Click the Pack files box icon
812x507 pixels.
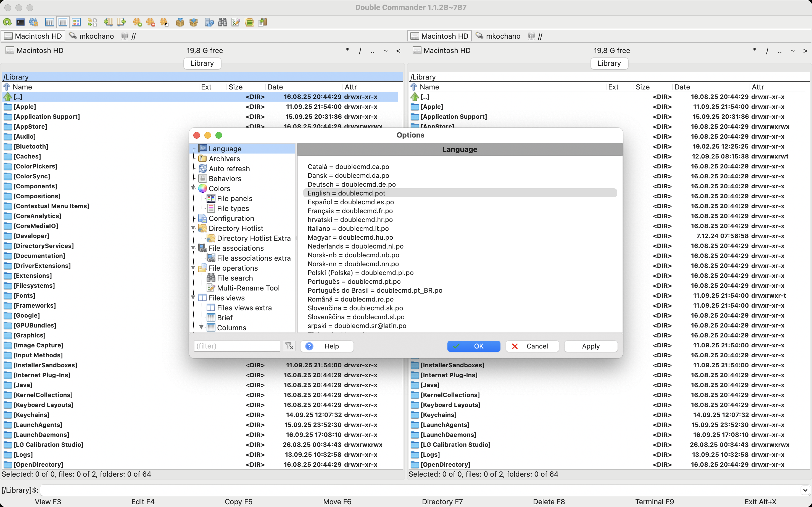(x=180, y=22)
